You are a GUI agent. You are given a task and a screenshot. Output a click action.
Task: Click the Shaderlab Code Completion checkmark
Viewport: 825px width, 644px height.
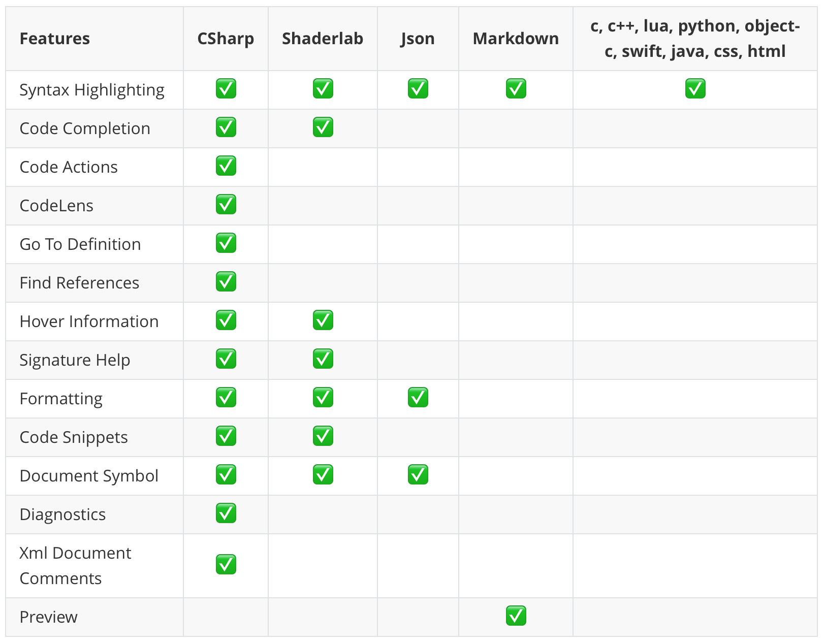(323, 127)
